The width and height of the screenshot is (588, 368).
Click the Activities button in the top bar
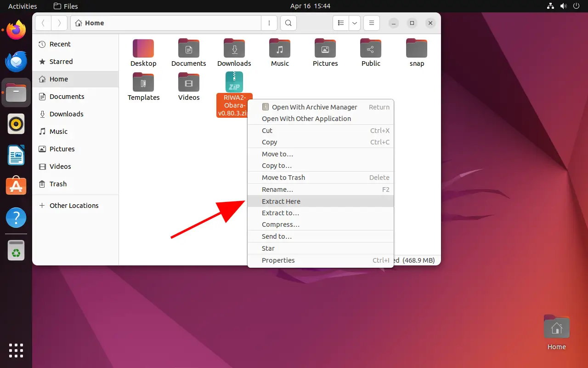tap(23, 6)
